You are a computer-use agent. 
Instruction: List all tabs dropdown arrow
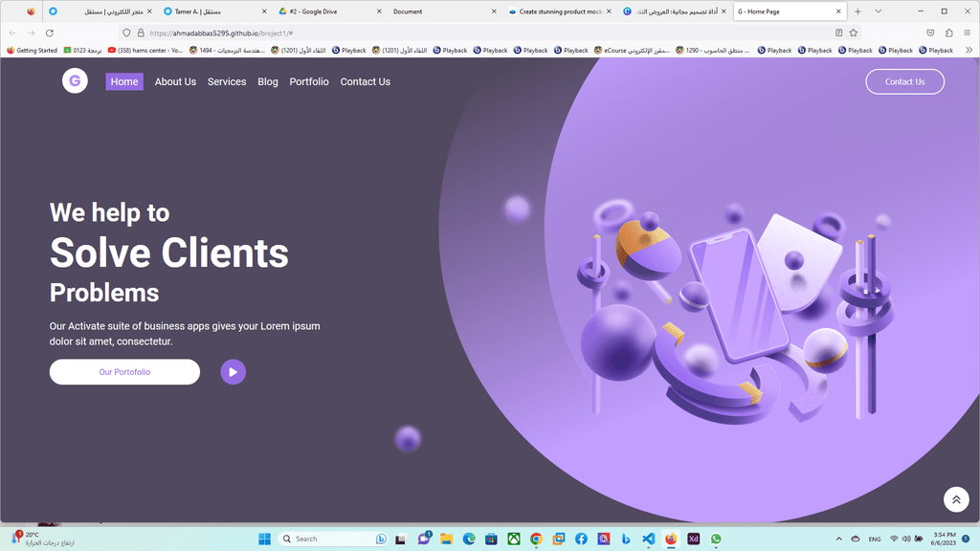[x=879, y=11]
